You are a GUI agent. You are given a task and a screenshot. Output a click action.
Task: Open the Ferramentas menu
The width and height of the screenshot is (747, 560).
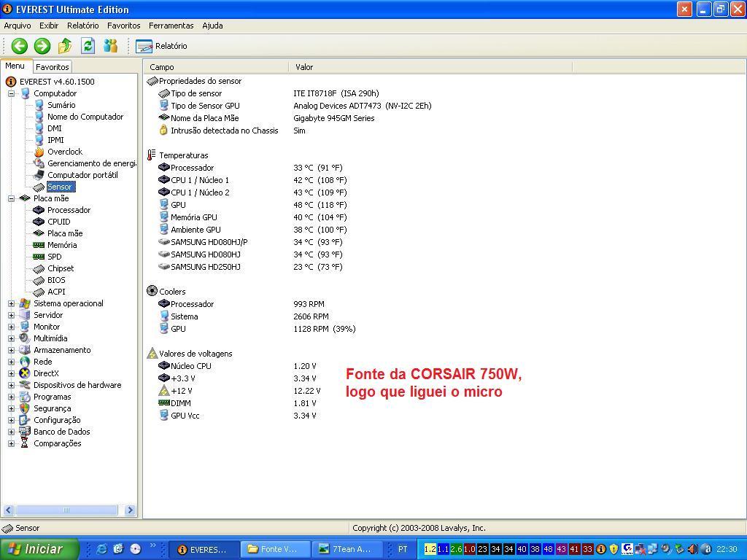[171, 26]
